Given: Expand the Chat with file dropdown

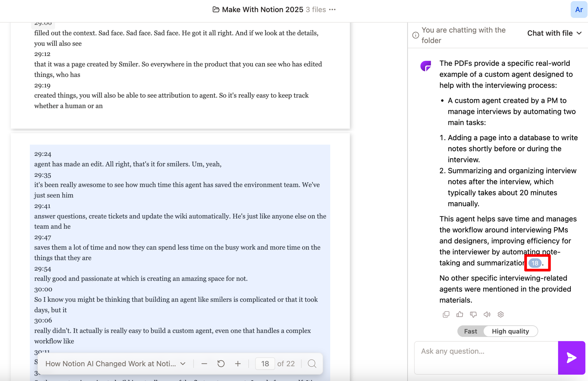Looking at the screenshot, I should coord(554,33).
